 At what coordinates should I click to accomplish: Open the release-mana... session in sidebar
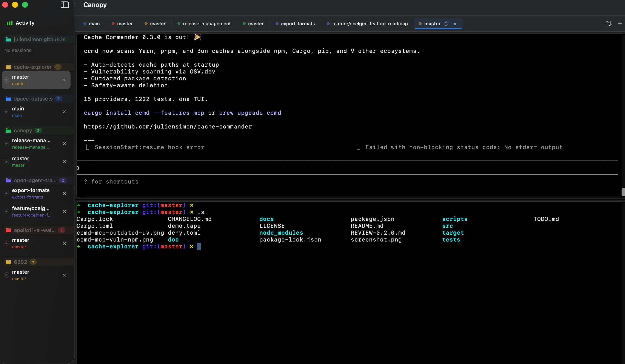36,144
